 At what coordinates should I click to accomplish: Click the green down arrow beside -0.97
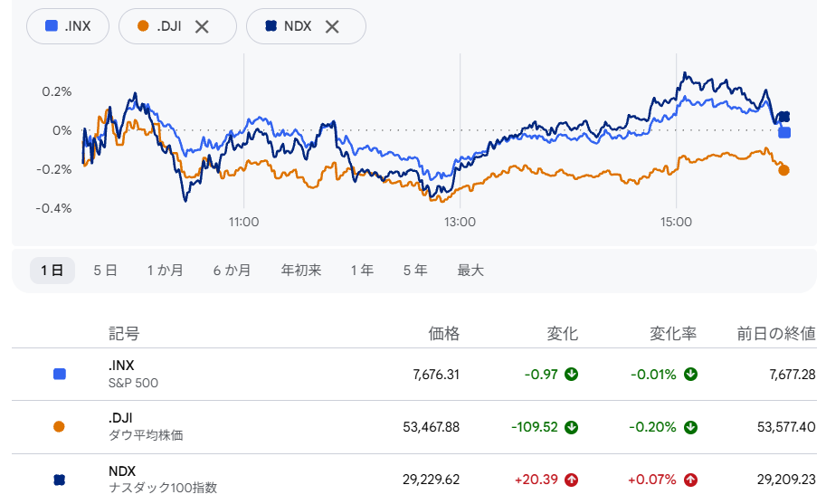(571, 375)
